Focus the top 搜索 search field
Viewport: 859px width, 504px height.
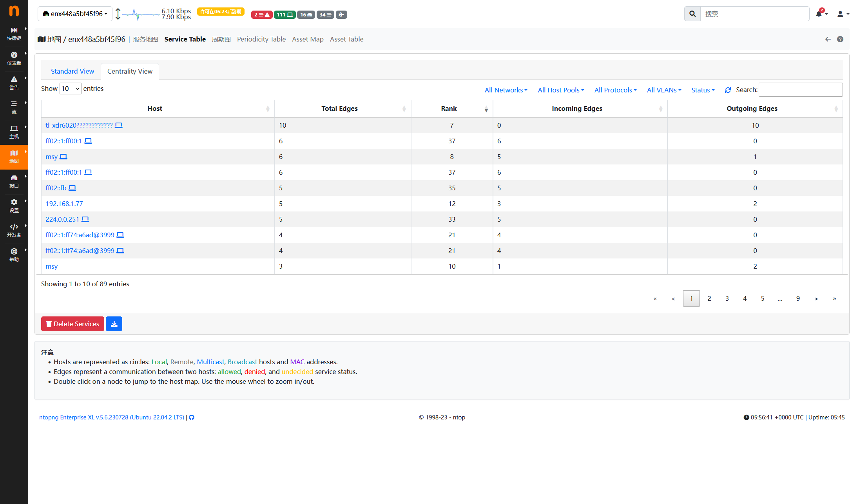755,14
